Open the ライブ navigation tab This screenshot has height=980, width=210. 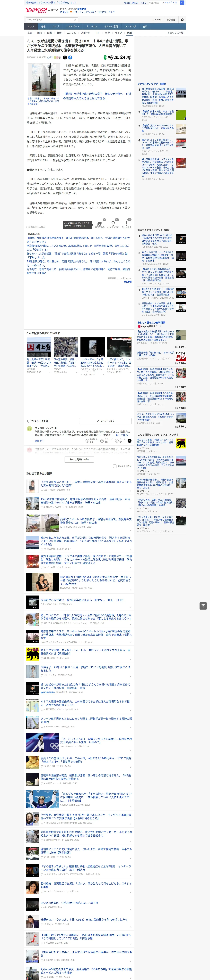point(56,27)
